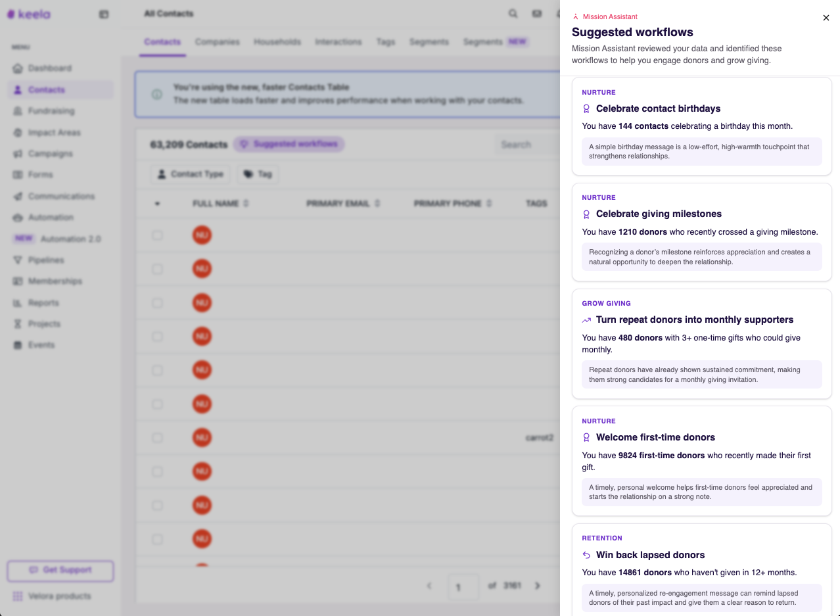840x616 pixels.
Task: Open Dashboard from the sidebar
Action: [x=60, y=68]
